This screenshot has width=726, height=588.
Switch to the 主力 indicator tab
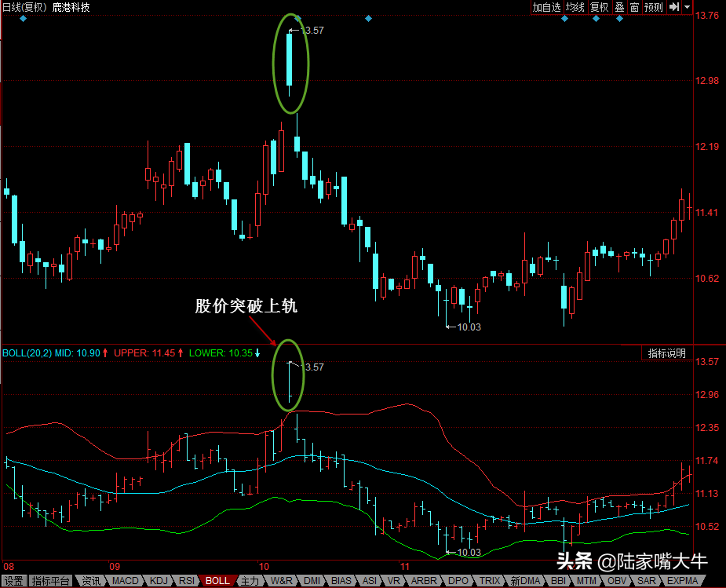coord(250,581)
